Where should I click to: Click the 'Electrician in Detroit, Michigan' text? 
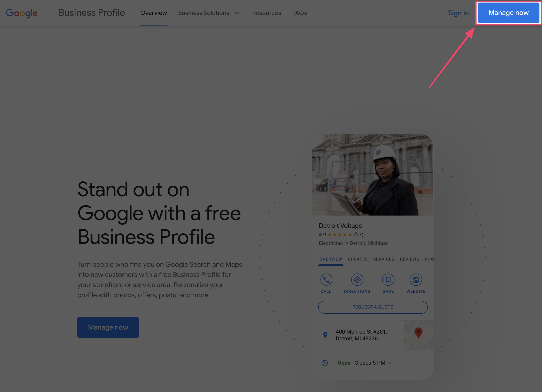(x=353, y=243)
